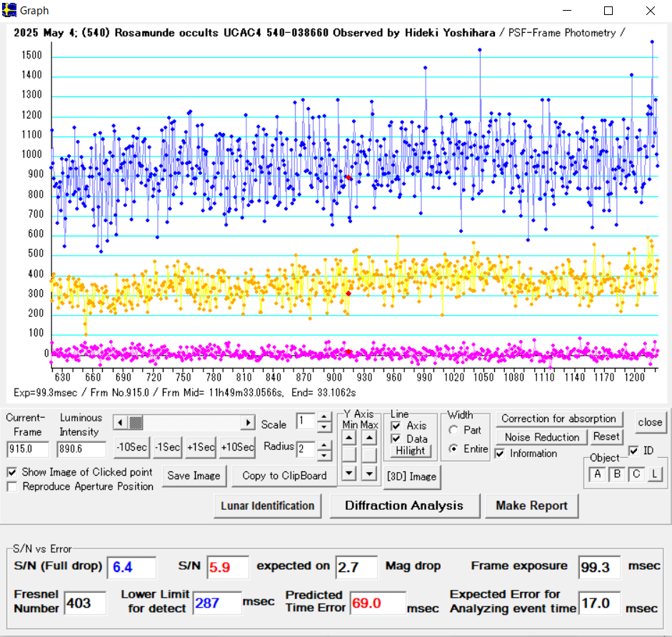This screenshot has height=637, width=672.
Task: Lower Y Axis Max with down arrow
Action: coord(368,472)
